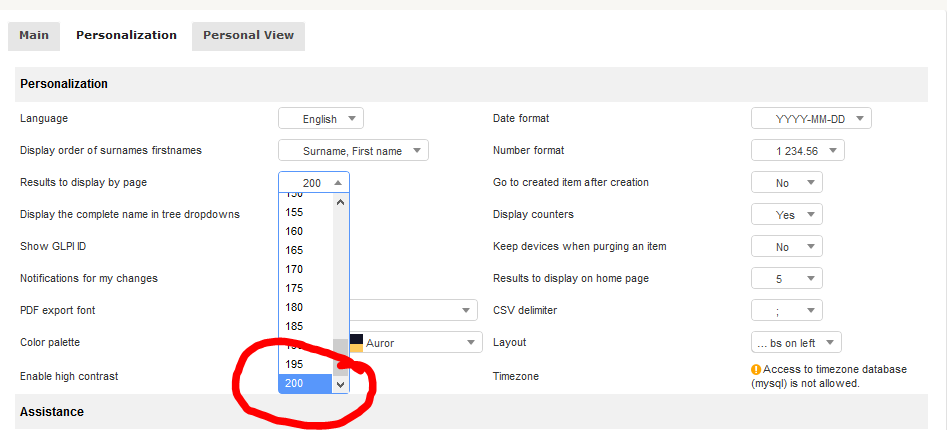Open the PDF export font dropdown arrow
The image size is (947, 430).
tap(466, 310)
